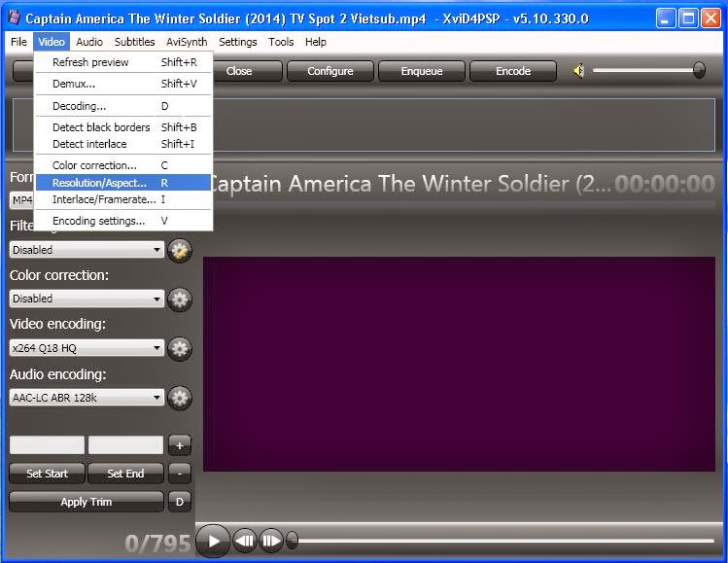Click the Enqueue button
This screenshot has height=563, width=728.
[x=422, y=71]
